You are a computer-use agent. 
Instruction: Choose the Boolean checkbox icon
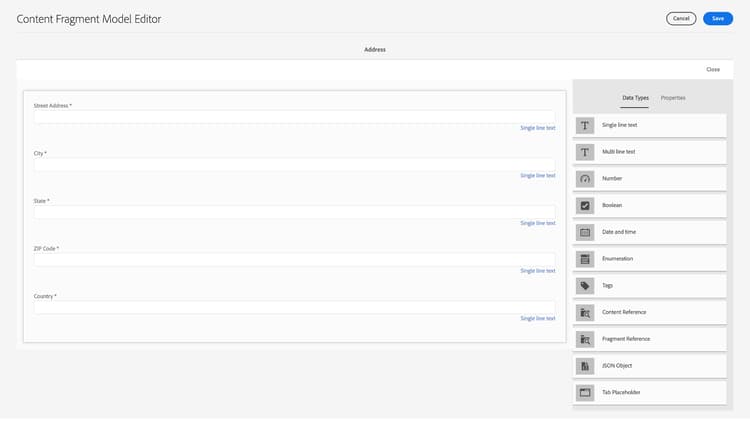[x=585, y=206]
